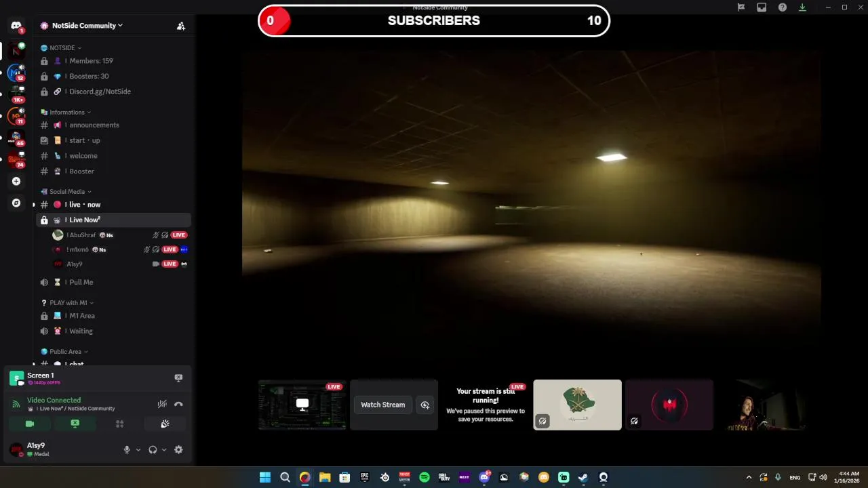Toggle noise suppression icon
The width and height of the screenshot is (868, 488).
pos(162,404)
